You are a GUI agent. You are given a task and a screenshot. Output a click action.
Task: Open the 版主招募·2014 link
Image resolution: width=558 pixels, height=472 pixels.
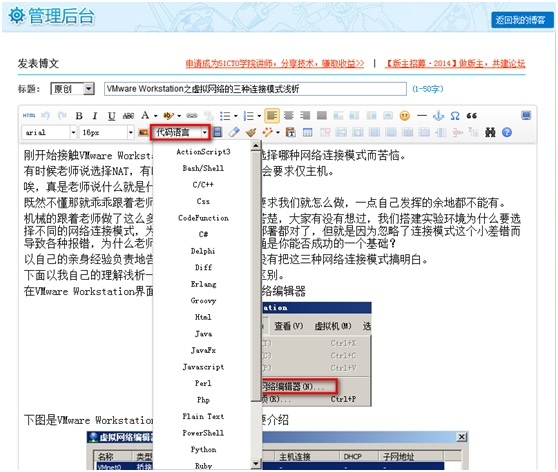click(x=455, y=64)
